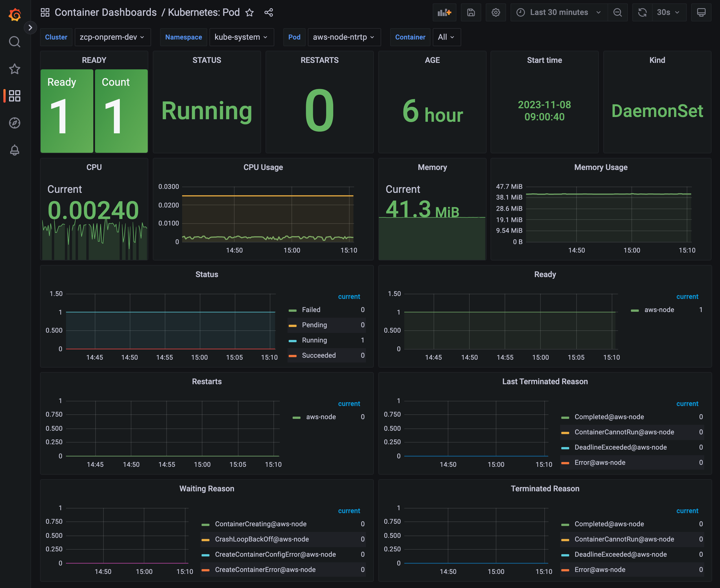Image resolution: width=720 pixels, height=588 pixels.
Task: Open the Explore compass icon
Action: 15,123
